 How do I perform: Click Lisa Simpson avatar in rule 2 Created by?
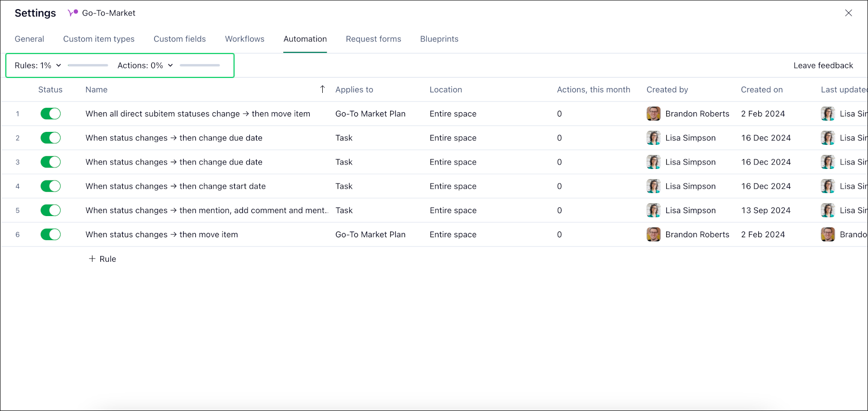pyautogui.click(x=653, y=138)
